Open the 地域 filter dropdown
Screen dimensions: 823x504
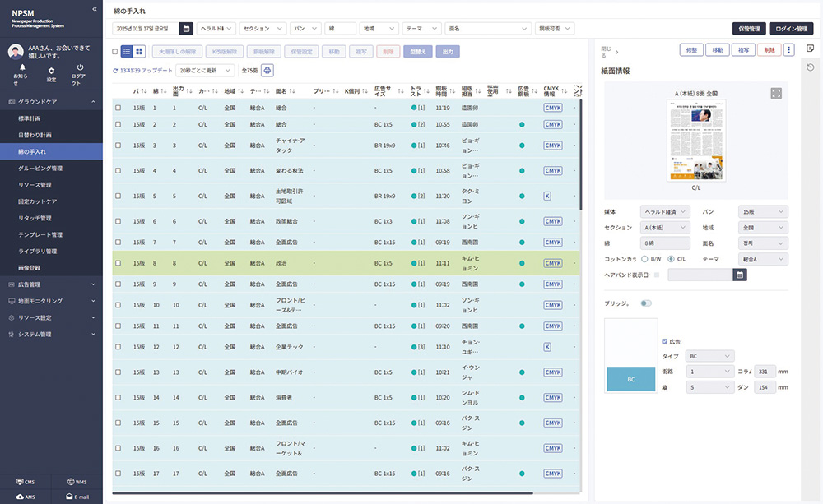click(379, 28)
